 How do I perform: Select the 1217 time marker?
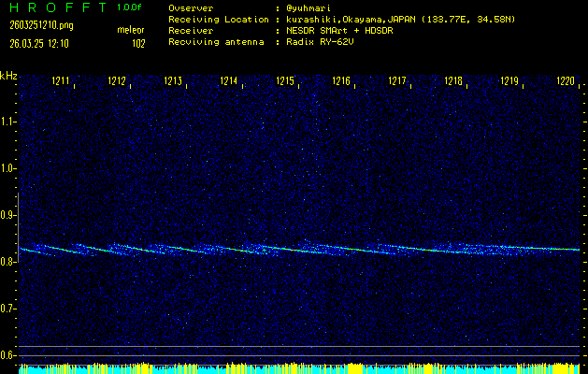click(397, 82)
